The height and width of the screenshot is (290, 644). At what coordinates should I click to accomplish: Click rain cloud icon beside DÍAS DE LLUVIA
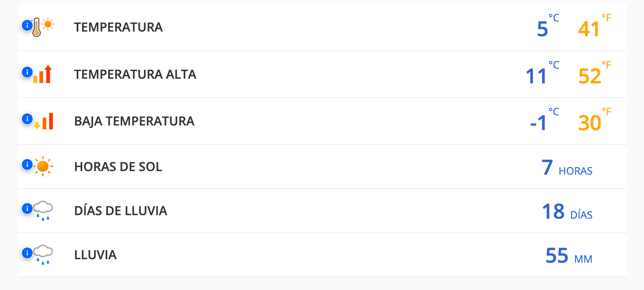pyautogui.click(x=43, y=211)
